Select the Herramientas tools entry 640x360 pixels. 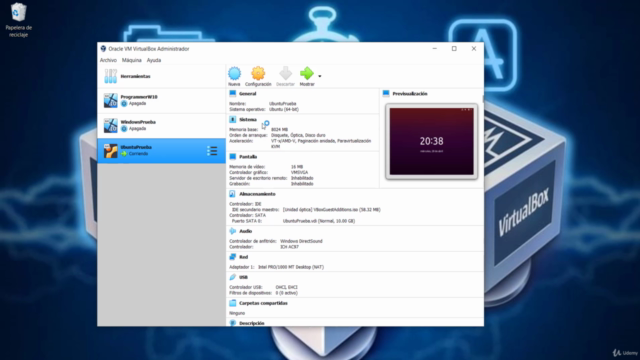[x=161, y=76]
